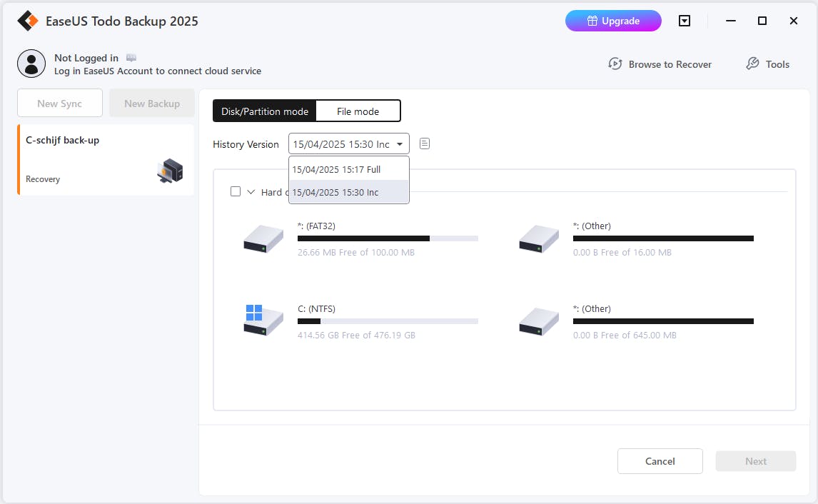Tick the Hard disk checkbox
818x504 pixels.
click(x=236, y=191)
